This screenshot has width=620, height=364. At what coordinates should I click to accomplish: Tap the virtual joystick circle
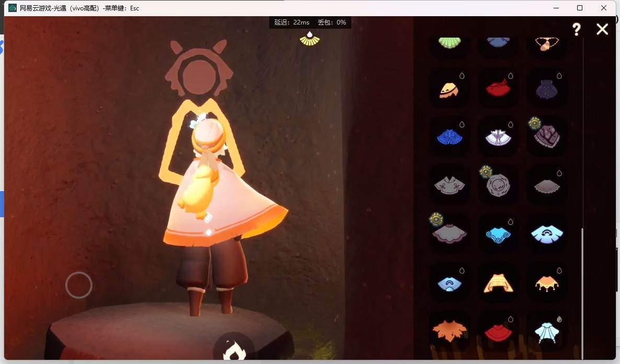tap(79, 285)
